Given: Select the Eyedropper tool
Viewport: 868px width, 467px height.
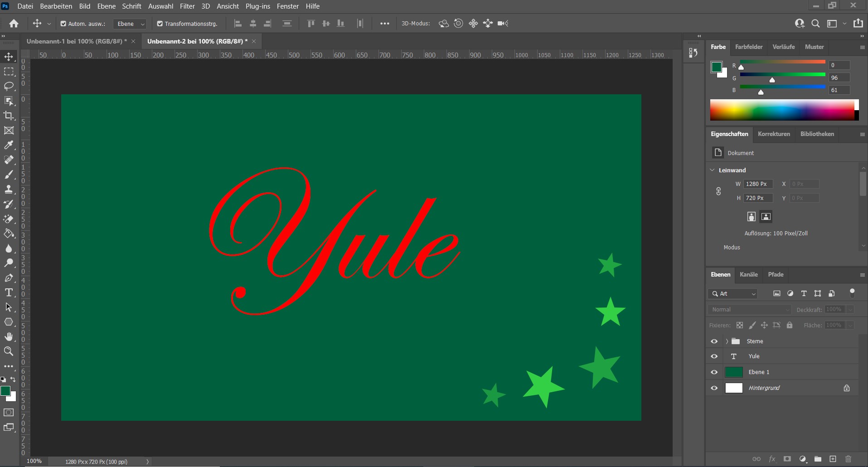Looking at the screenshot, I should click(9, 145).
